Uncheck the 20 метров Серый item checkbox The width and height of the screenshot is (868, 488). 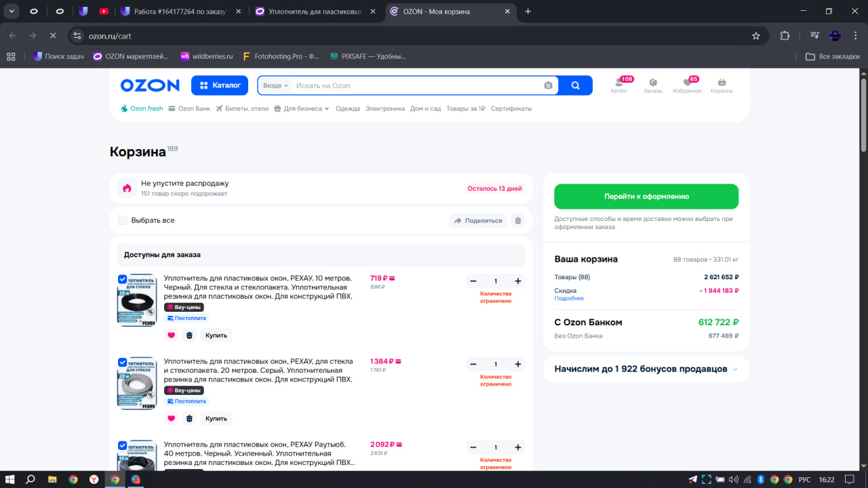pos(122,362)
